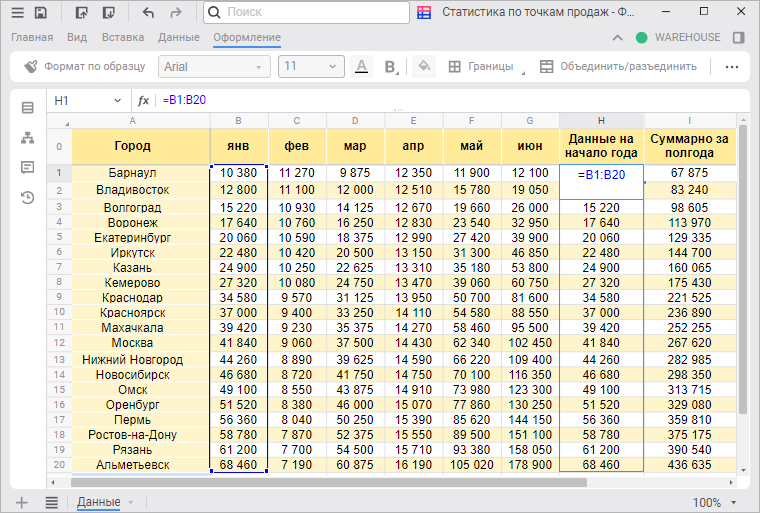
Task: Click the green WAREHOUSE status indicator
Action: point(641,37)
